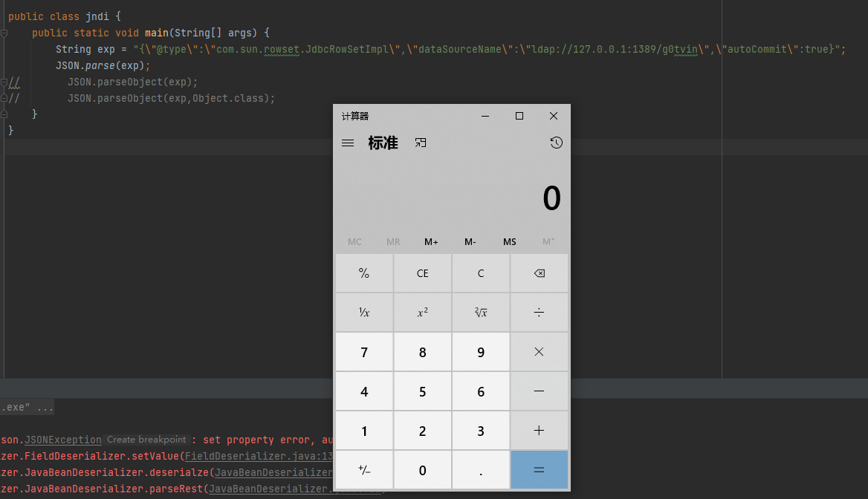Click the M+ memory add button
The image size is (868, 499).
point(431,242)
